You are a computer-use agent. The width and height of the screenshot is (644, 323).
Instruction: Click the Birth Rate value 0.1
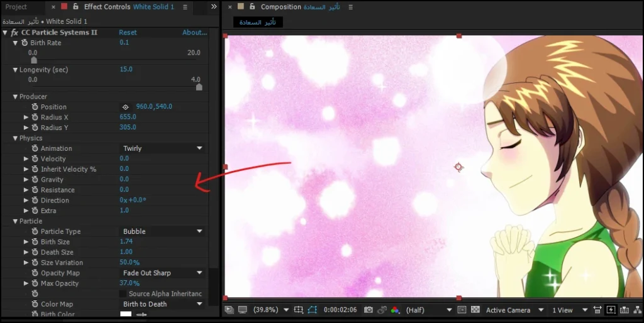[x=124, y=42]
